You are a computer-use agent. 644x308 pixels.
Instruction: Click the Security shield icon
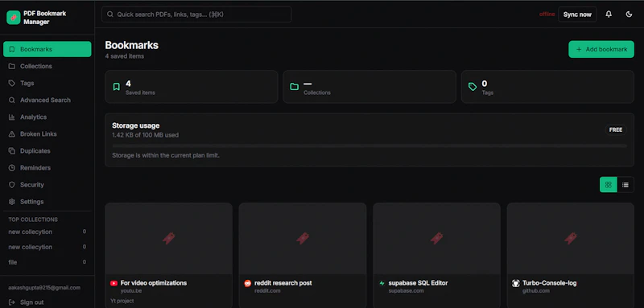pos(12,184)
